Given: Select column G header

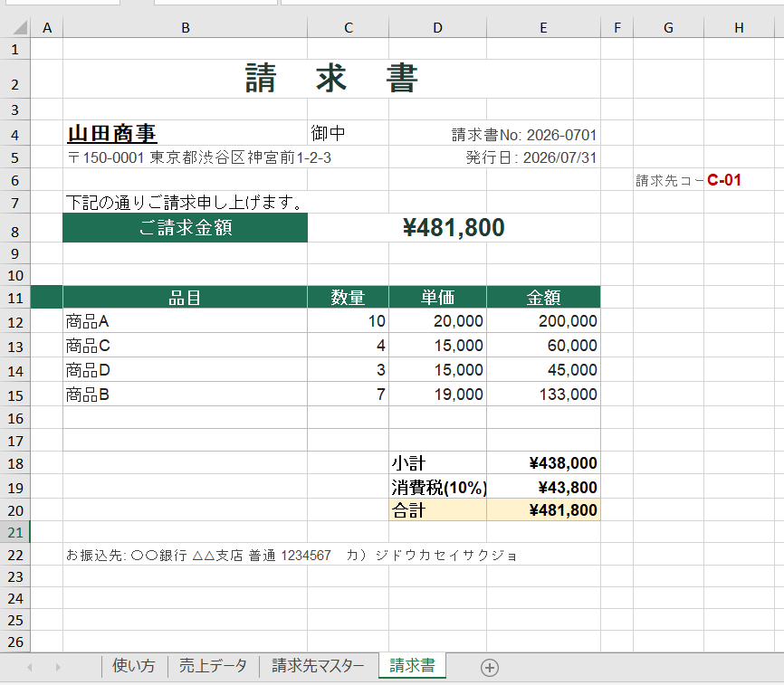Looking at the screenshot, I should [x=668, y=28].
